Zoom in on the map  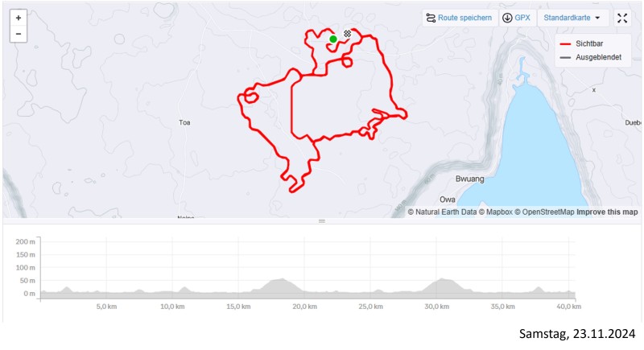19,17
